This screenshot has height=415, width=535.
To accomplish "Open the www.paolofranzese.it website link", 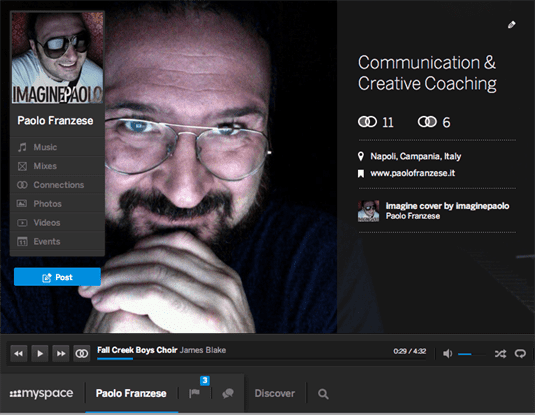I will pos(413,173).
